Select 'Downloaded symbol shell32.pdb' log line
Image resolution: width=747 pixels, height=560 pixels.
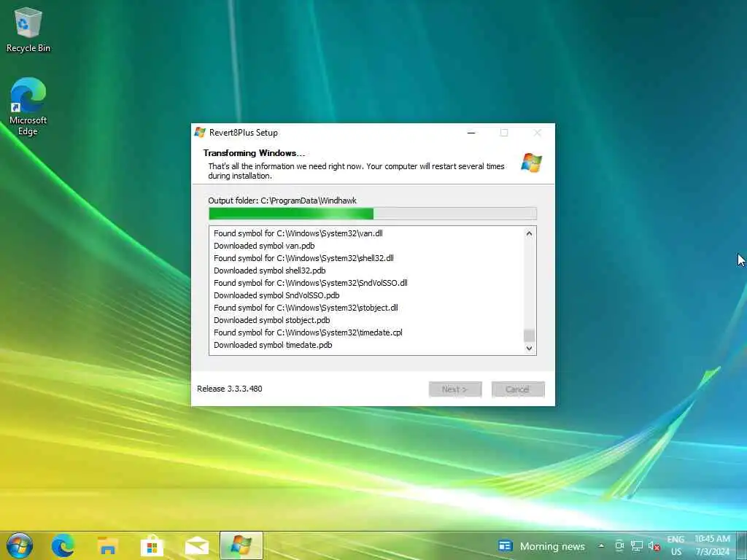coord(270,271)
